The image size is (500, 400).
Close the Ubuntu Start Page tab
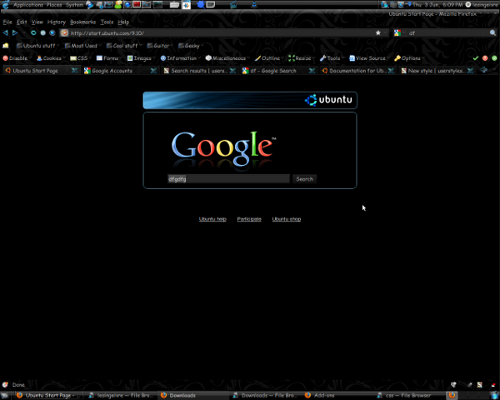[75, 71]
